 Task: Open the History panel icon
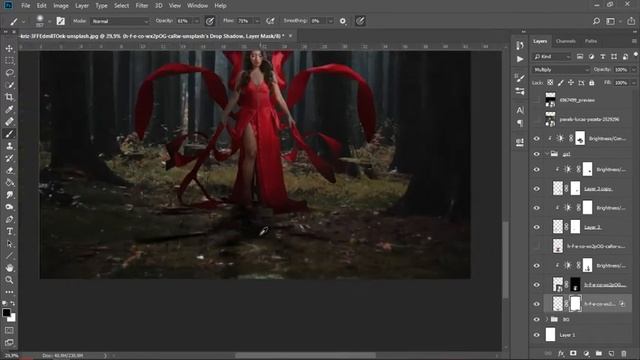point(520,45)
